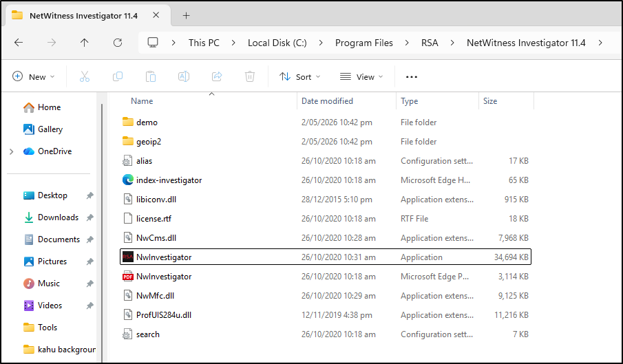Click the Share icon in toolbar
Screen dimensions: 623x364
(x=217, y=76)
